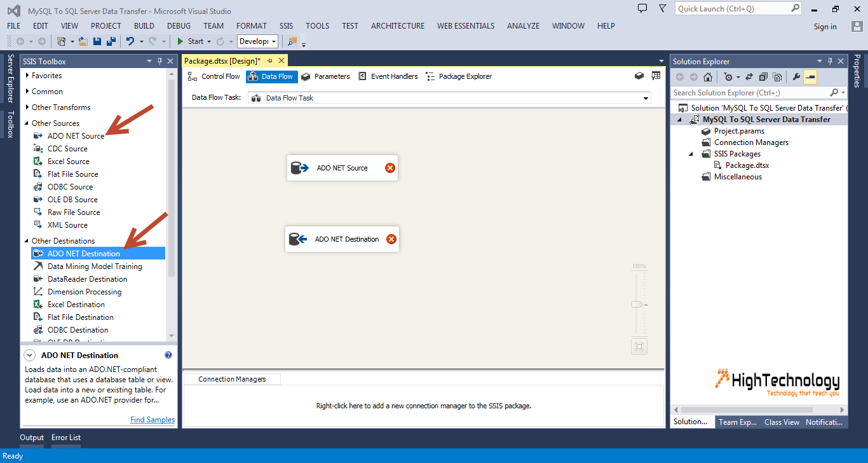Open the PROJECT menu

pyautogui.click(x=106, y=26)
